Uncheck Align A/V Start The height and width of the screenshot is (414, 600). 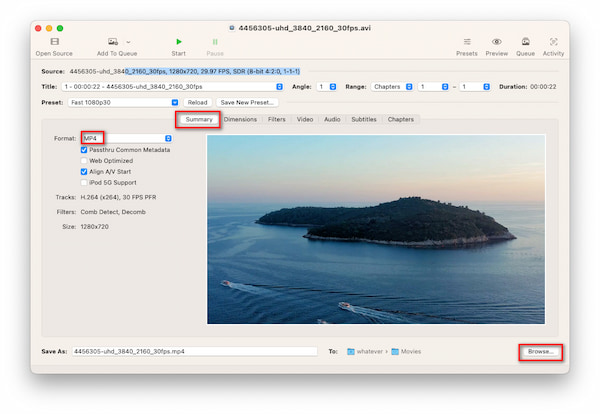tap(84, 171)
